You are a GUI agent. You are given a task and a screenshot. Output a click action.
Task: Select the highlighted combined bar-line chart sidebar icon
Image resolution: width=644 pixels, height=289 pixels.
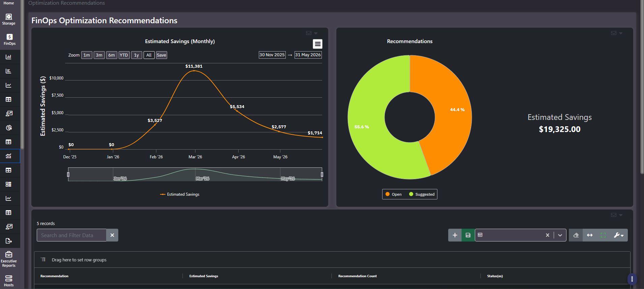pyautogui.click(x=9, y=156)
